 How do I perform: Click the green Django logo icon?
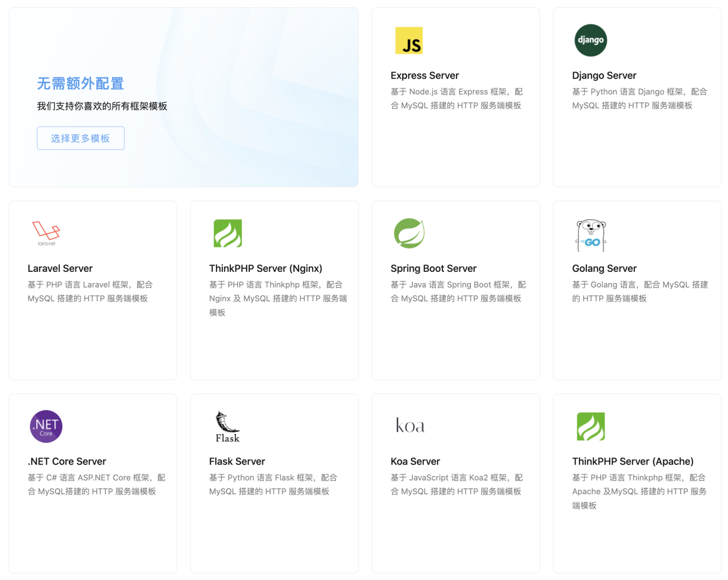(x=590, y=40)
